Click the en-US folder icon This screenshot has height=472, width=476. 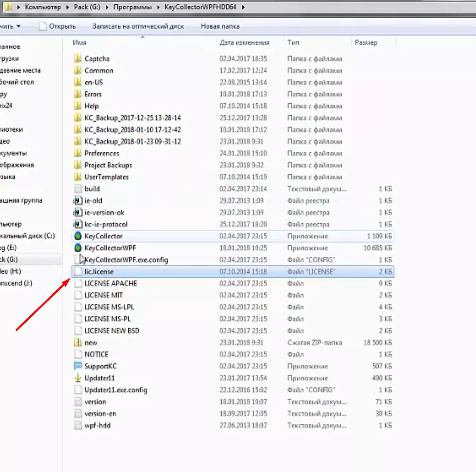point(78,82)
